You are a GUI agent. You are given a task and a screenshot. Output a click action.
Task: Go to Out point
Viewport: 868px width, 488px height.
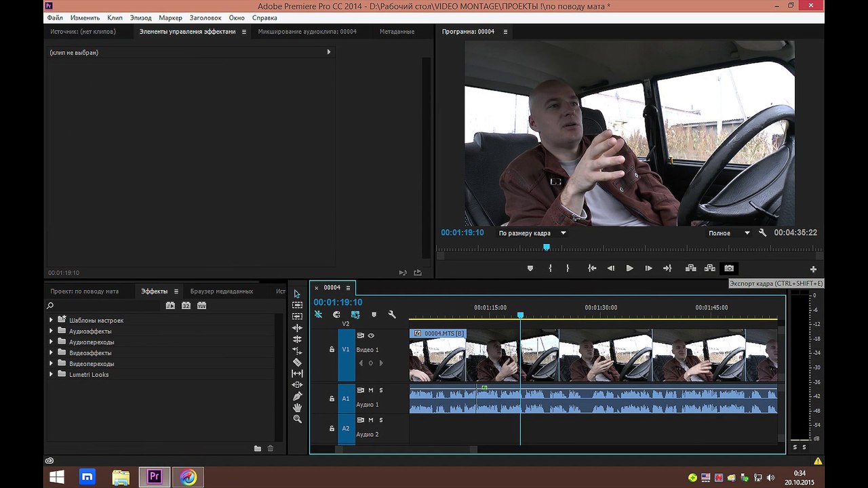[x=667, y=268]
